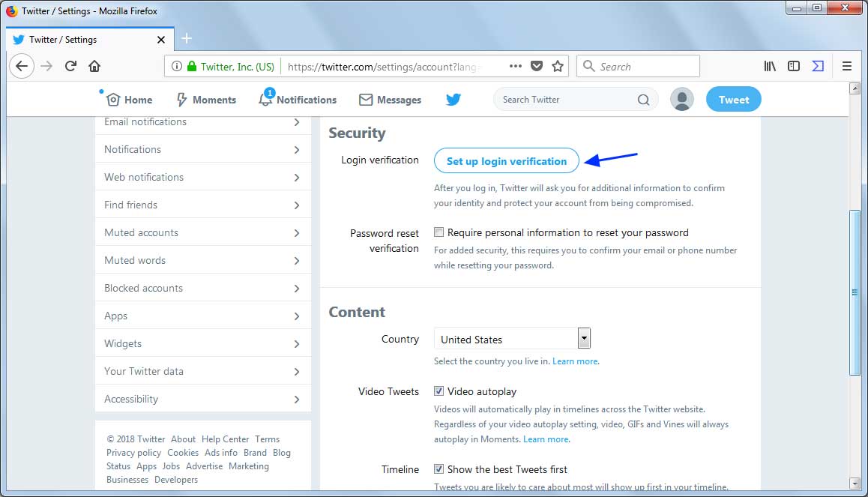Open the Developers footer link
This screenshot has width=868, height=497.
[176, 479]
